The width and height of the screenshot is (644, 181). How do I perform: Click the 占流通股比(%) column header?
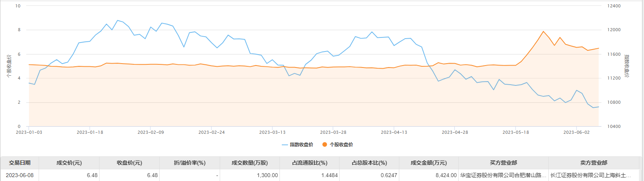[x=310, y=163]
